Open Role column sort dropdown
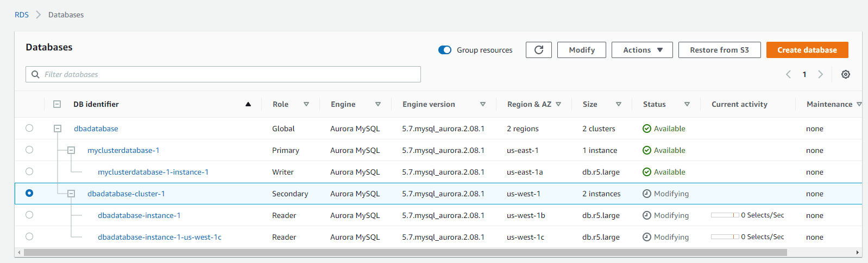Image resolution: width=868 pixels, height=263 pixels. [306, 104]
